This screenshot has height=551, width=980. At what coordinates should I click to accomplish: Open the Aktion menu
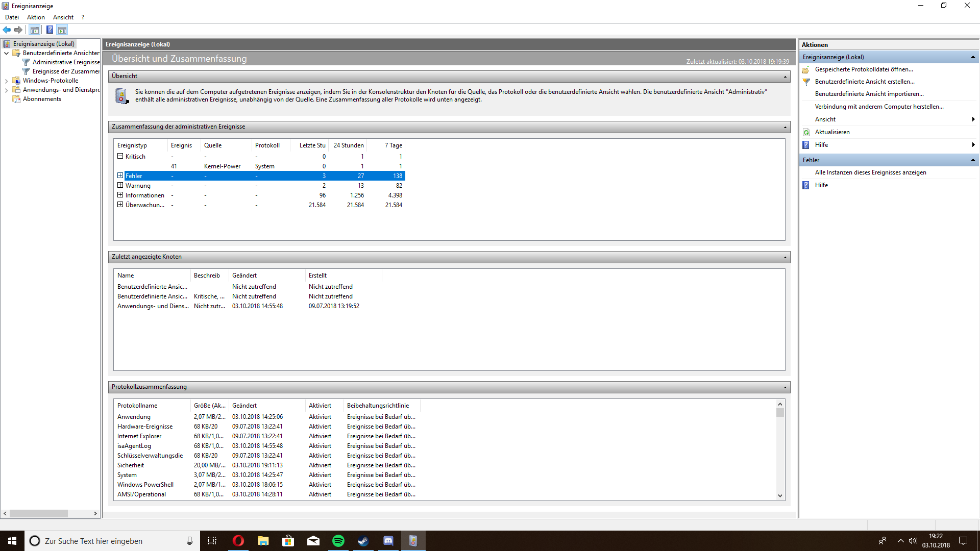point(36,17)
